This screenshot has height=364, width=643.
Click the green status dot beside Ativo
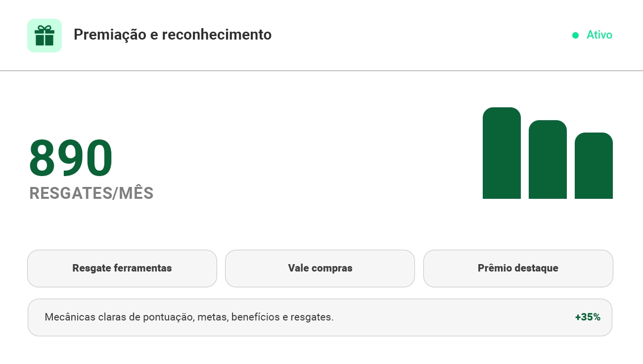(575, 35)
